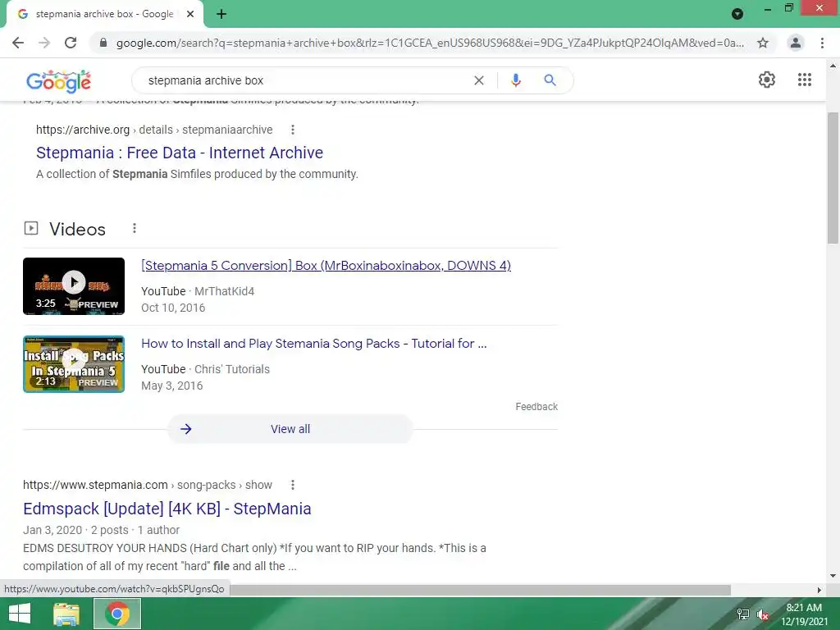This screenshot has height=630, width=840.
Task: Open the taskbar clock showing 8:21 AM
Action: [804, 614]
